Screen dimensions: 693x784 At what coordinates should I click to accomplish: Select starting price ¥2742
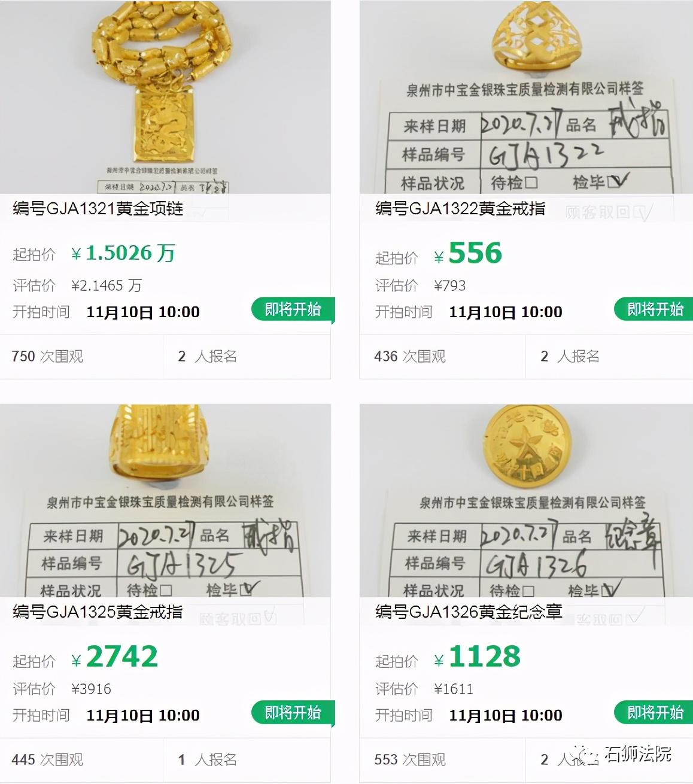(x=115, y=657)
